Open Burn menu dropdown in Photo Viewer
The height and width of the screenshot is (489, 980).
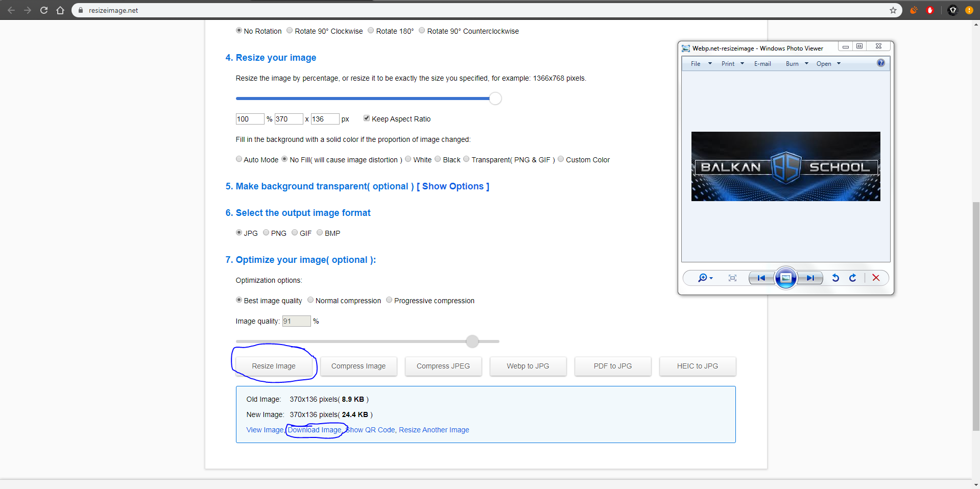pyautogui.click(x=797, y=64)
